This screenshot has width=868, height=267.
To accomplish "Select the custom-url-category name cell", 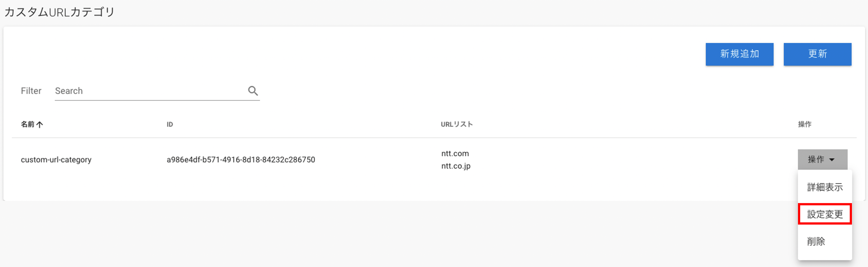I will pos(56,160).
